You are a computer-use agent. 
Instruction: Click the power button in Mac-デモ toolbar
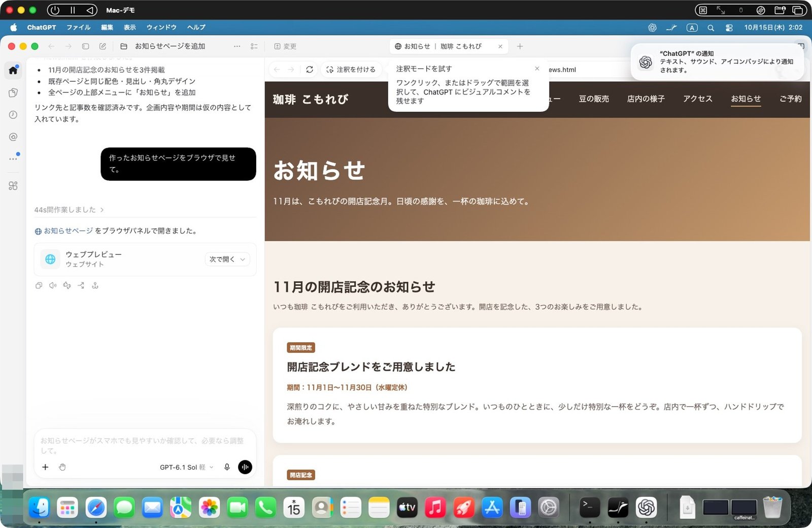[55, 10]
